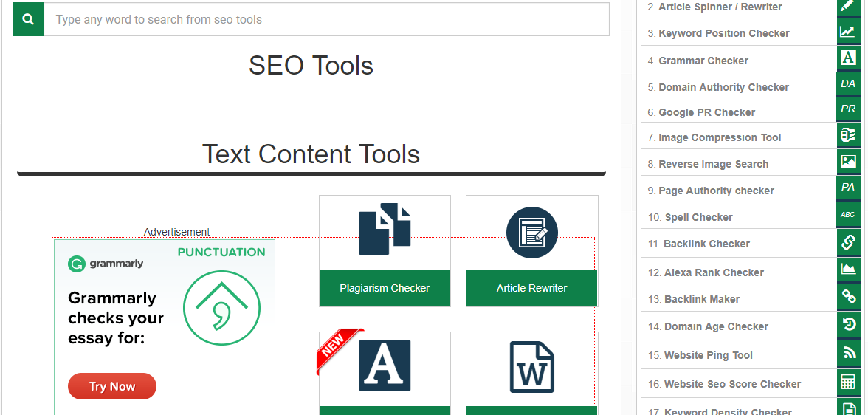
Task: Click history clock icon beside Domain Age Checker
Action: (848, 325)
